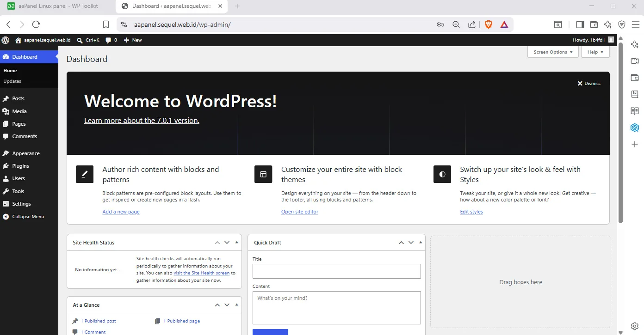Follow the Learn more about 7.0.1 link
This screenshot has height=335, width=644.
coord(142,121)
